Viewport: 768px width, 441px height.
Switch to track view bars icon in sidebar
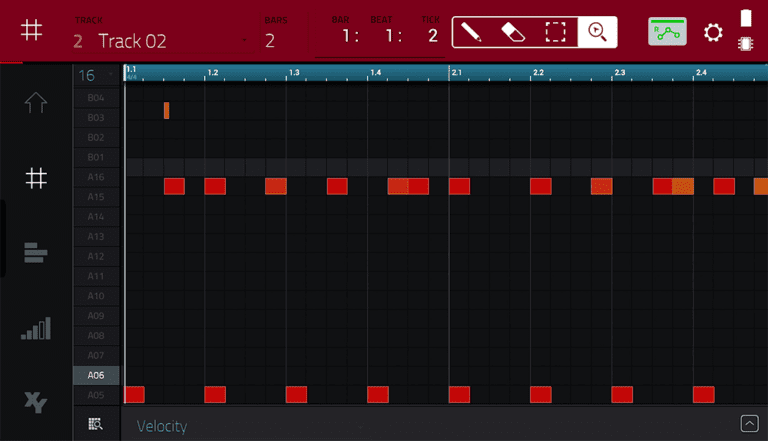tap(35, 254)
